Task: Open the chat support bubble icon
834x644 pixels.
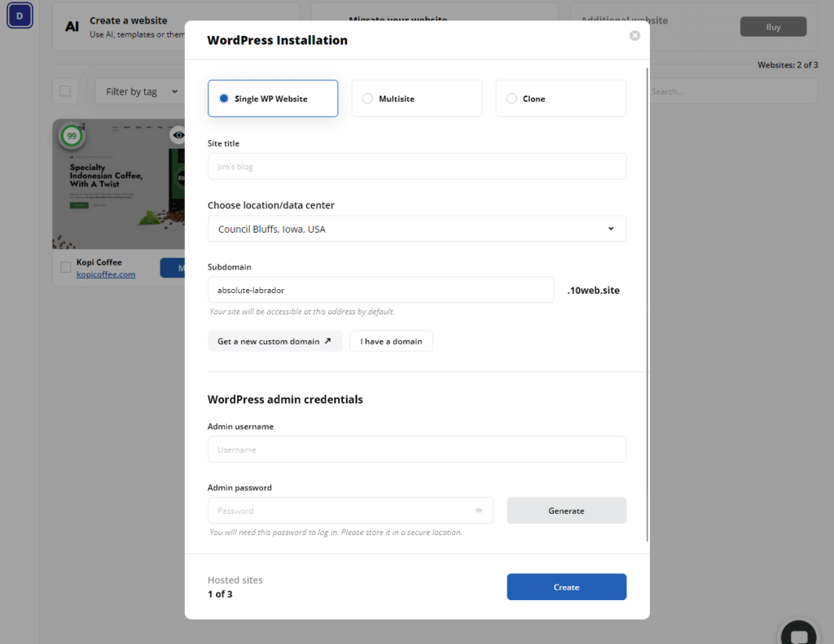Action: pos(799,636)
